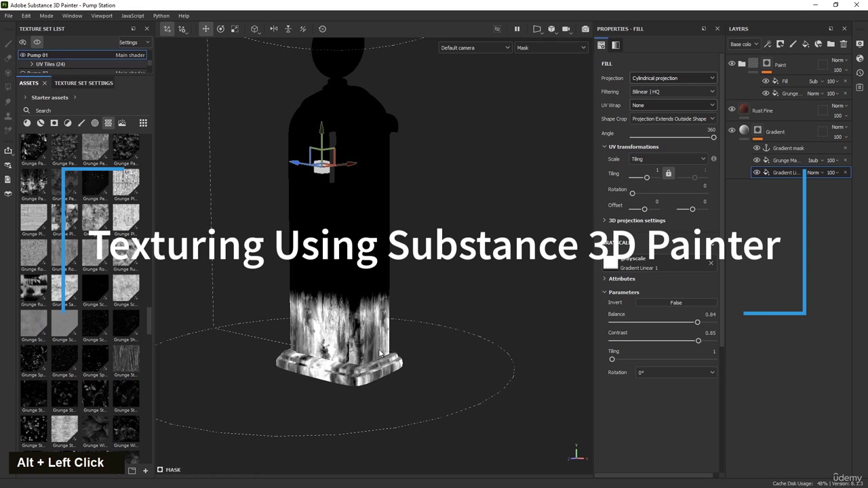The width and height of the screenshot is (868, 488).
Task: Expand the 3D projection settings section
Action: click(x=604, y=220)
